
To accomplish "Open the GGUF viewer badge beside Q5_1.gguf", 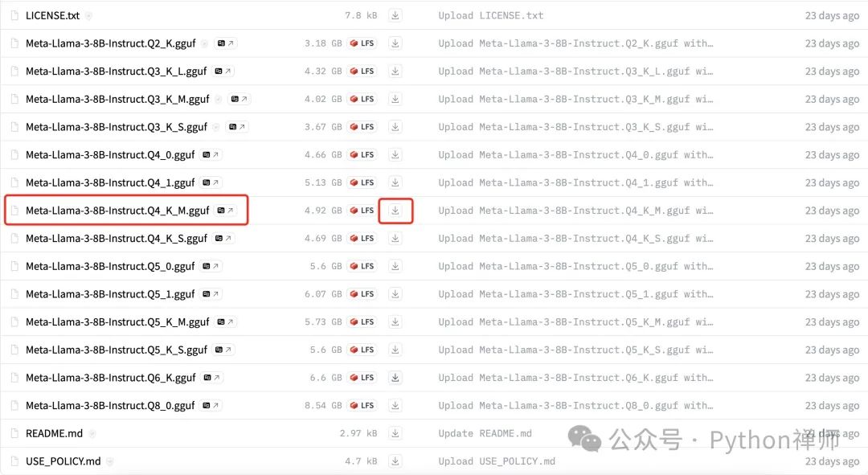I will (211, 294).
